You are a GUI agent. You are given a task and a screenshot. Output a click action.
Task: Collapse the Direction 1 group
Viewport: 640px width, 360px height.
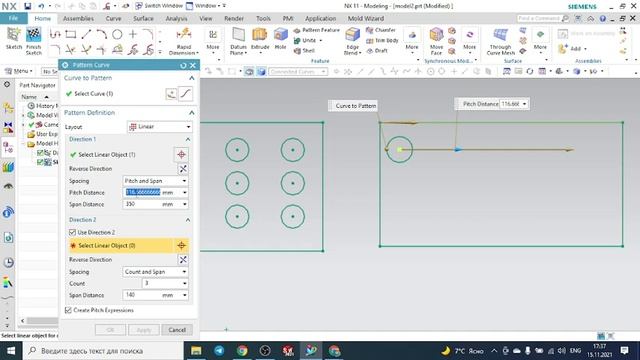pos(188,139)
